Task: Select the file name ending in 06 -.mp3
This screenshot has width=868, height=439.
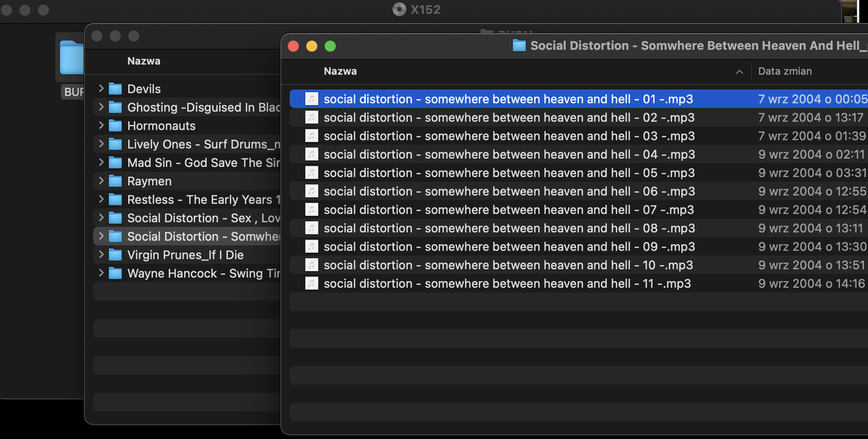Action: [509, 191]
